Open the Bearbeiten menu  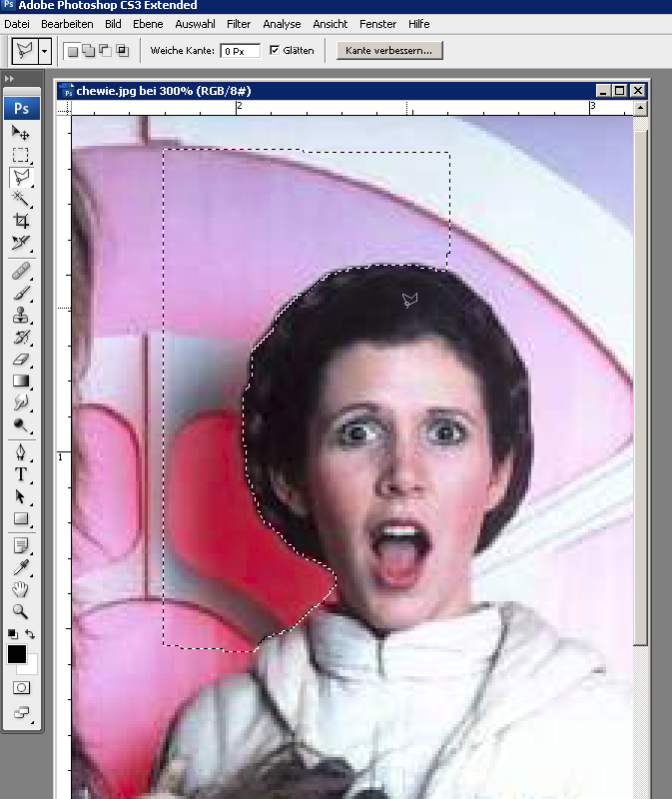[67, 24]
